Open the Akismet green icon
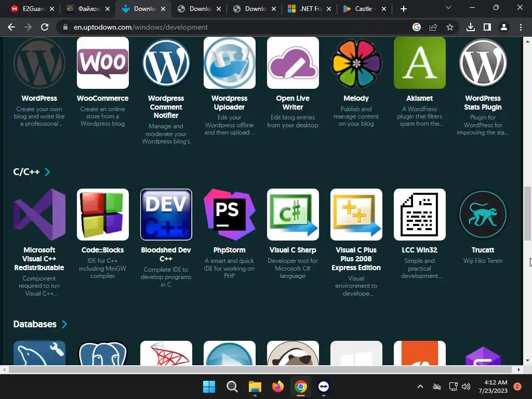 point(420,63)
